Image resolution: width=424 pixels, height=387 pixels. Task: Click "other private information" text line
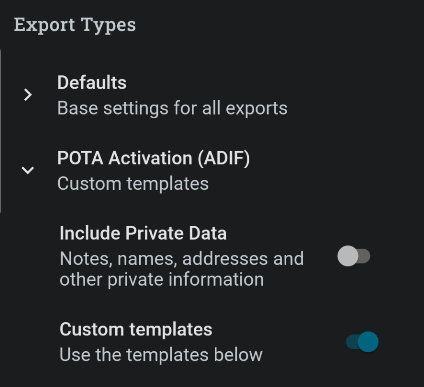(162, 279)
